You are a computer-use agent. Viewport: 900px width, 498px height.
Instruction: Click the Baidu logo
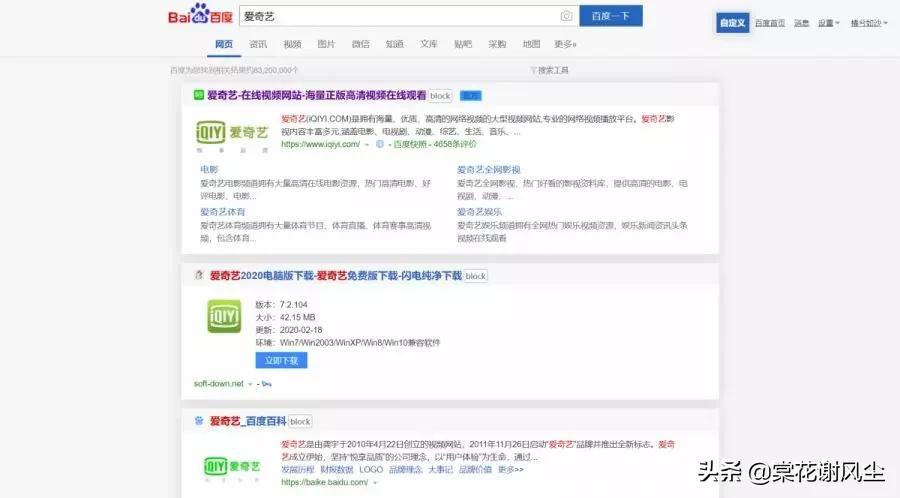200,14
